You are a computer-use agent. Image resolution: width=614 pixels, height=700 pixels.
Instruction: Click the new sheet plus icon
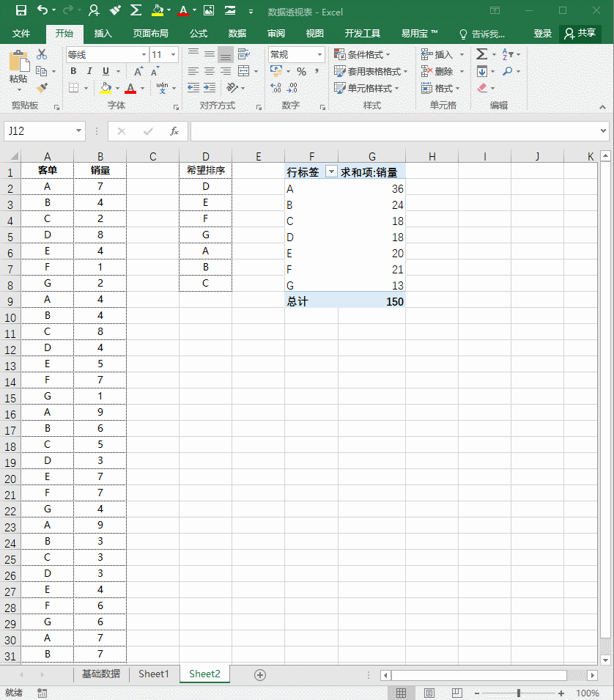[x=260, y=675]
